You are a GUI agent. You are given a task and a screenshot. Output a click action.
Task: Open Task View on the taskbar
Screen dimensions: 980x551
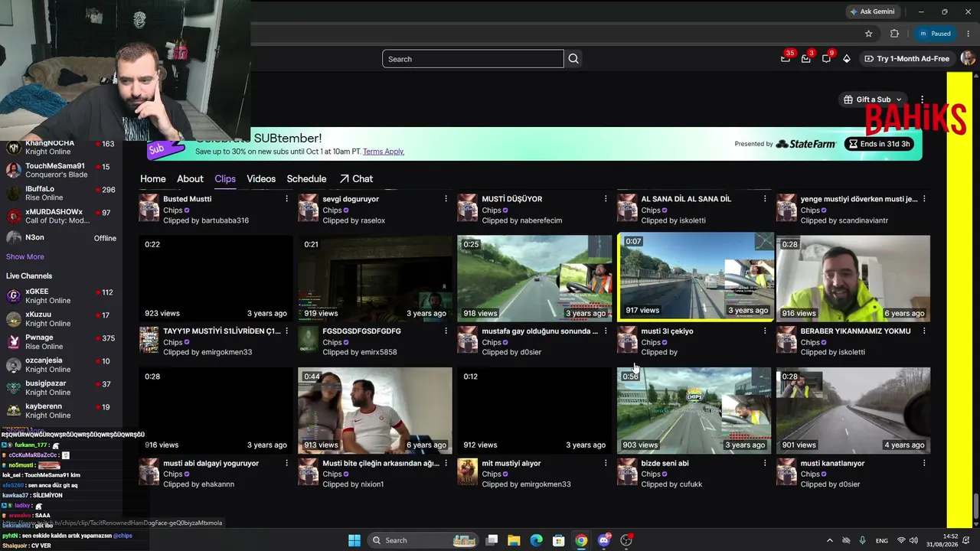[492, 540]
